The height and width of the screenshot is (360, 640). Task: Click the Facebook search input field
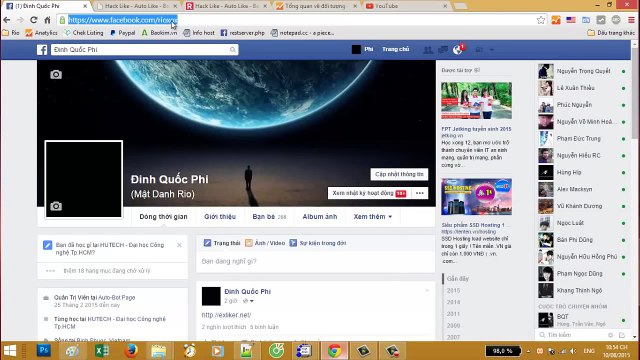(x=144, y=50)
